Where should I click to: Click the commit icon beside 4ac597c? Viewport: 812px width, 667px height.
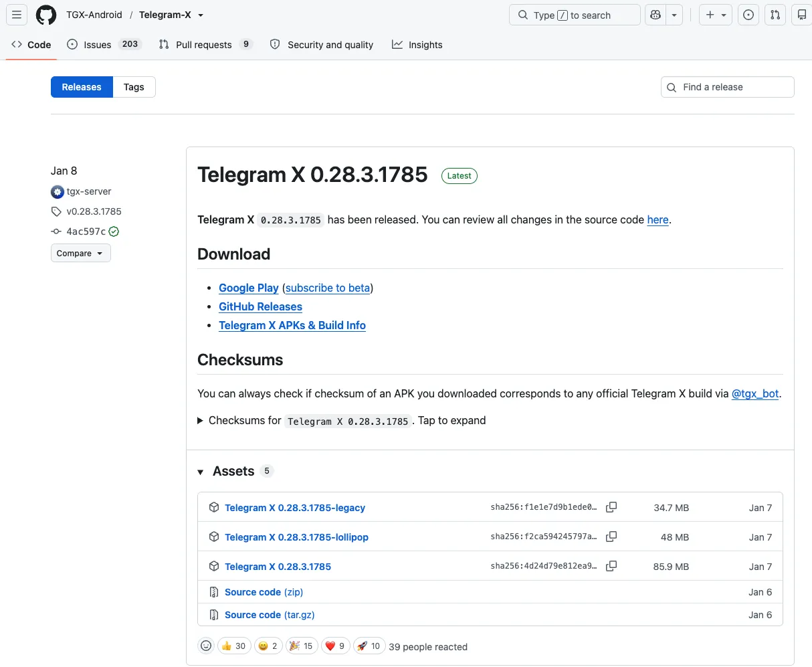pyautogui.click(x=56, y=231)
